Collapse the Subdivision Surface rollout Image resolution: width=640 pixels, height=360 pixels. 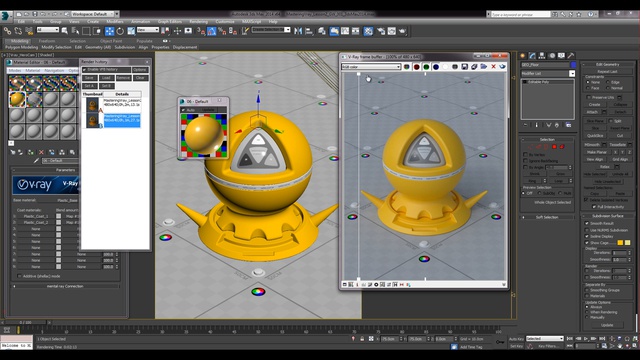[x=607, y=216]
